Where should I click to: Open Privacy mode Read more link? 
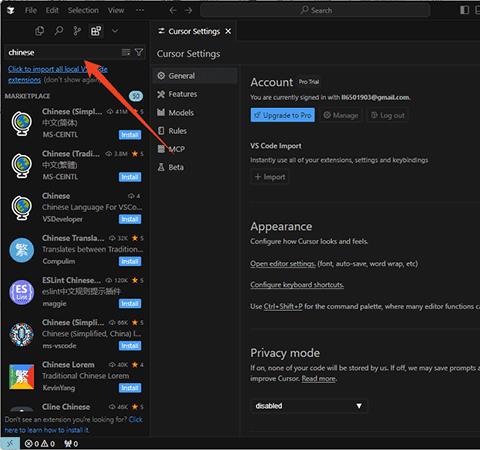click(319, 379)
